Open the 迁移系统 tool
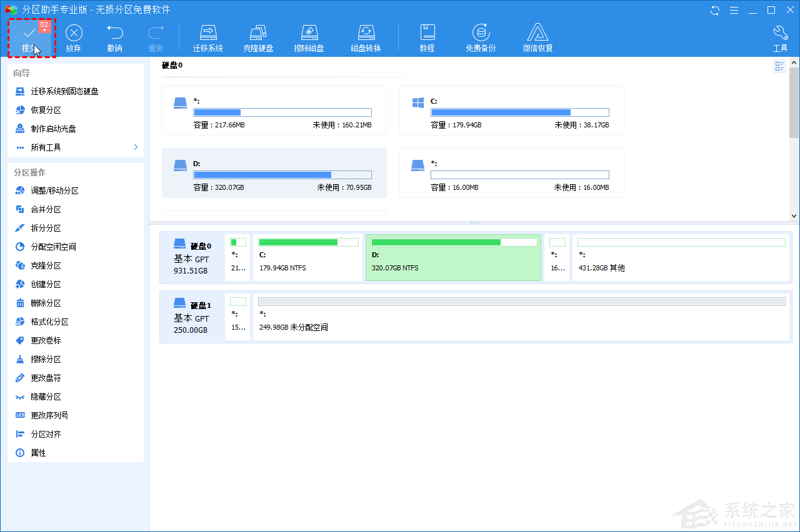The height and width of the screenshot is (532, 800). click(207, 33)
